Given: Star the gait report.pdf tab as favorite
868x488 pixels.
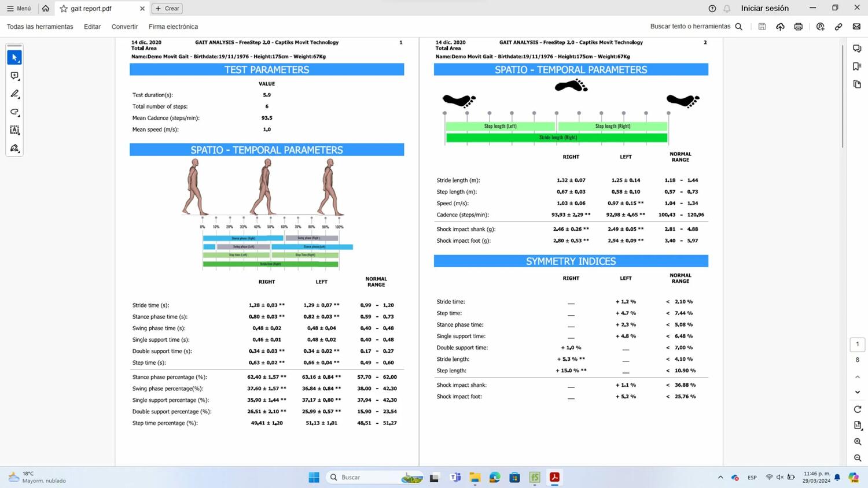Looking at the screenshot, I should coord(64,9).
